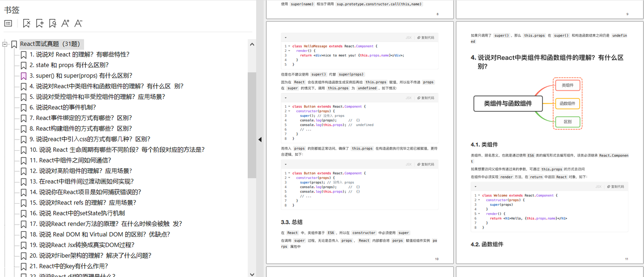Click the heading 3.3. 总结

click(x=292, y=222)
